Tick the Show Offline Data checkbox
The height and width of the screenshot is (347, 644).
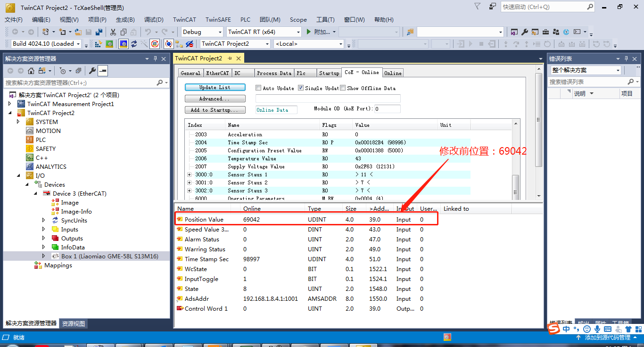pyautogui.click(x=343, y=88)
